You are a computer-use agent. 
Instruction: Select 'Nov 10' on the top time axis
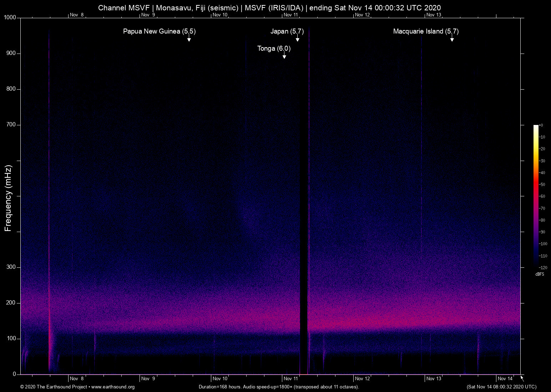point(220,15)
